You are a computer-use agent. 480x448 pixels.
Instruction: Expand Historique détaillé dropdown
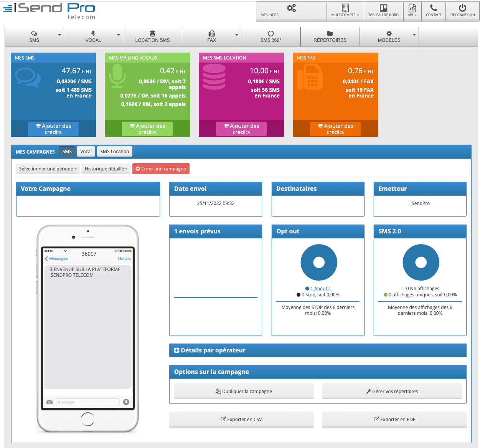tap(106, 169)
